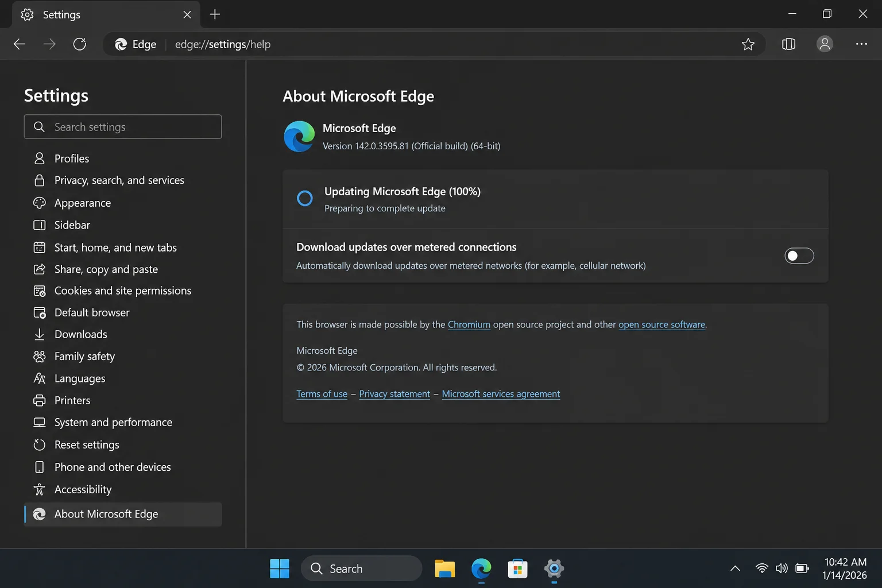Screen dimensions: 882x588
Task: Close the Settings tab
Action: 187,14
